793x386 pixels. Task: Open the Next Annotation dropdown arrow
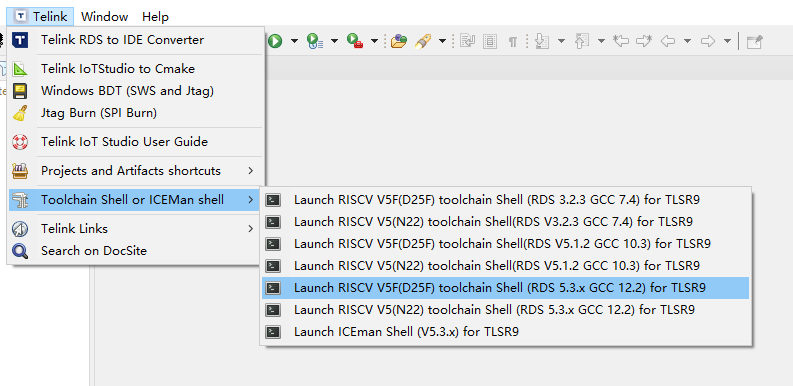pos(561,41)
